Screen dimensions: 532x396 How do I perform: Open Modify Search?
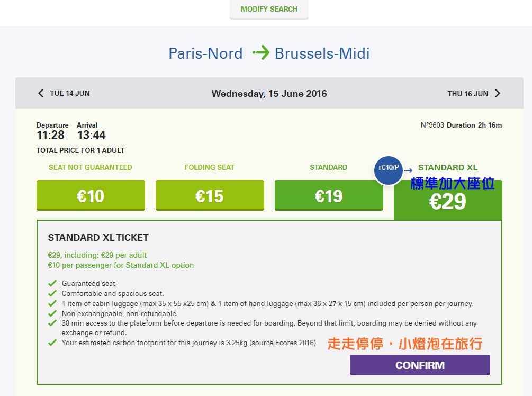click(269, 9)
